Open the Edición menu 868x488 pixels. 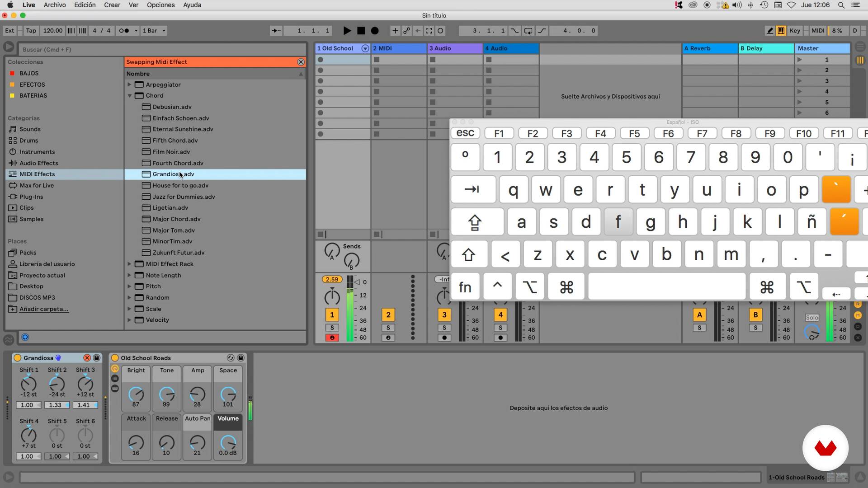[x=85, y=5]
